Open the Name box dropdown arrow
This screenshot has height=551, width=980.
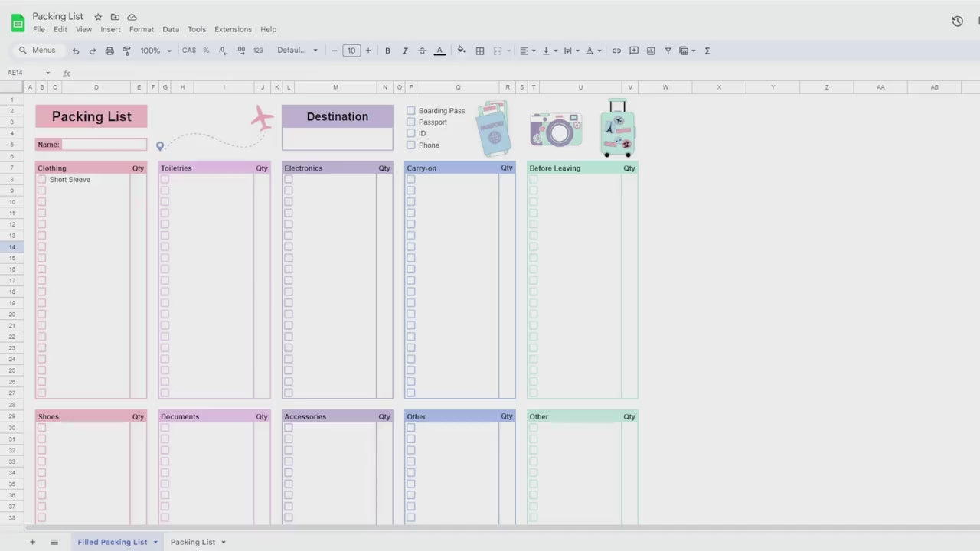pos(47,73)
